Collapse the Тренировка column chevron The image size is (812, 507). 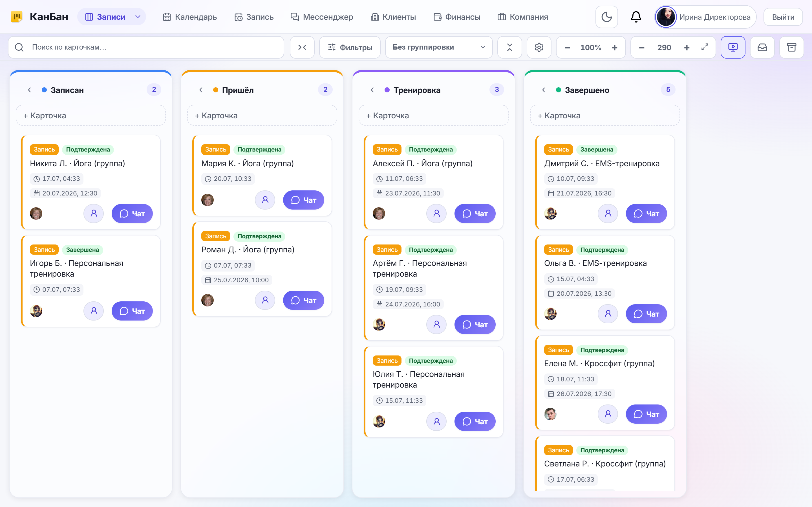pyautogui.click(x=372, y=90)
